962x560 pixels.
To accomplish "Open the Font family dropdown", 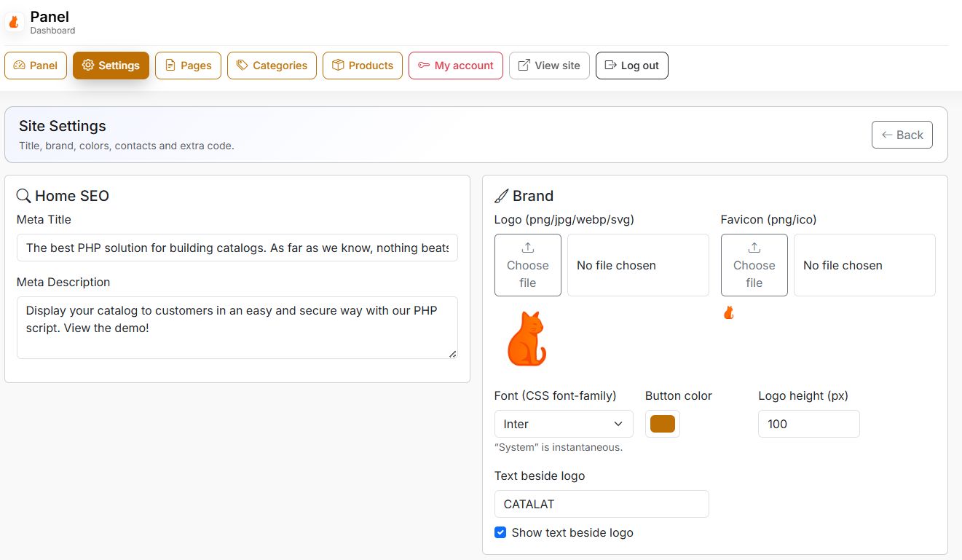I will click(x=563, y=424).
